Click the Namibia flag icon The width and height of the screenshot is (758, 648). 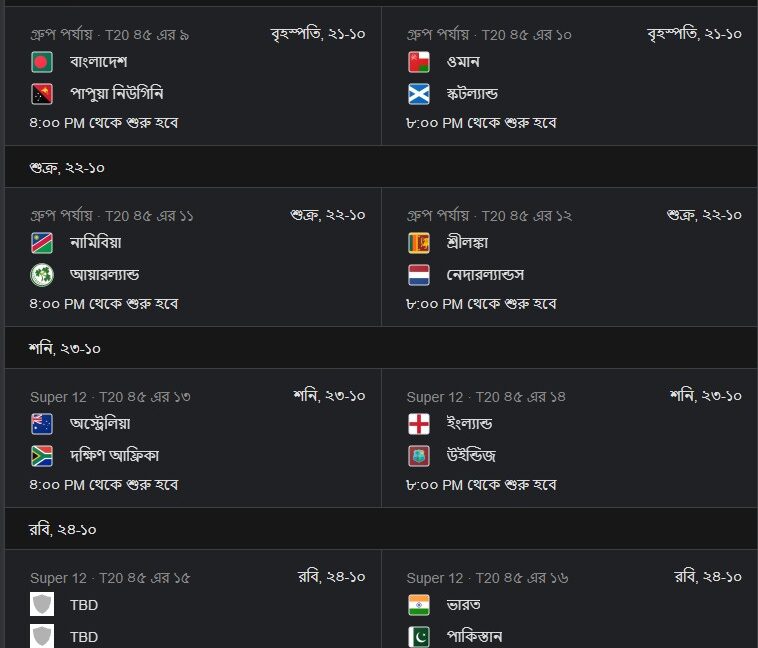(x=42, y=243)
